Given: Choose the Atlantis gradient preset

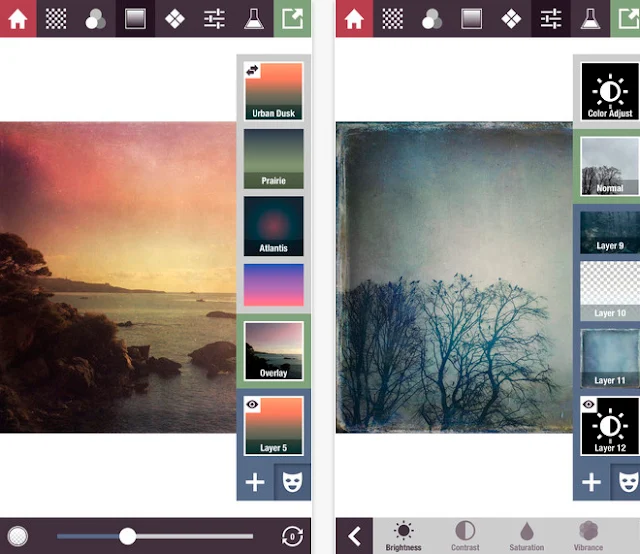Looking at the screenshot, I should coord(273,226).
